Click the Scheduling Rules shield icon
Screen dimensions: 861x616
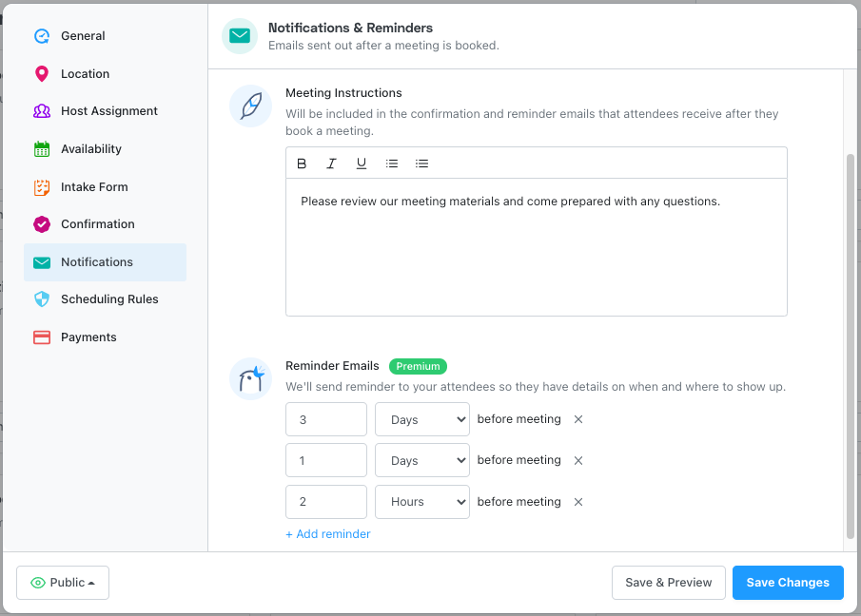coord(42,298)
